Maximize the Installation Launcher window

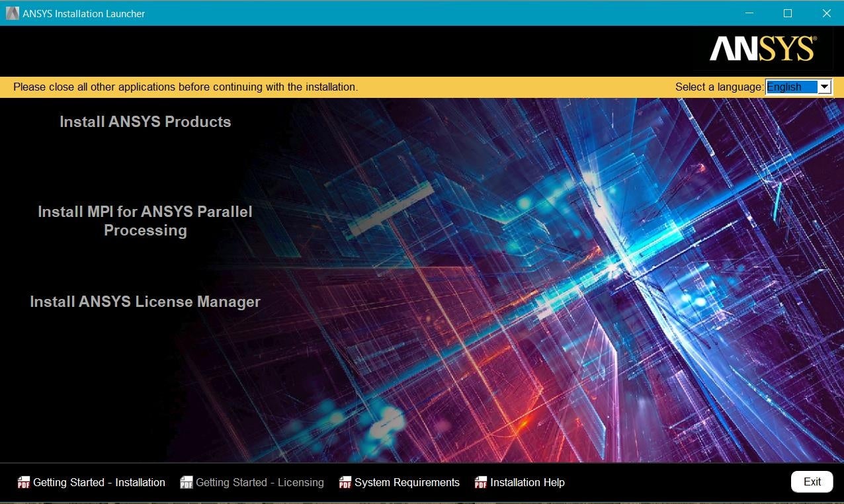click(788, 13)
